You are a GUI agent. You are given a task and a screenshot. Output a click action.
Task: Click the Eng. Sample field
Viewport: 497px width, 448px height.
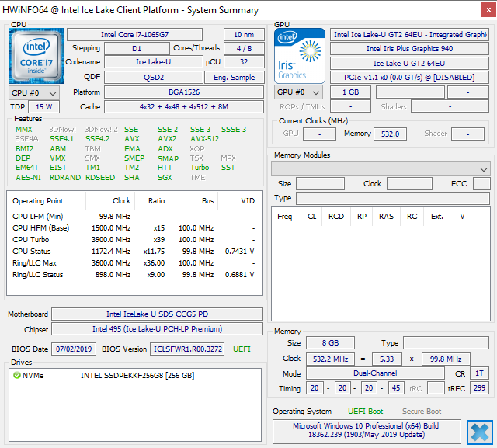[x=235, y=78]
